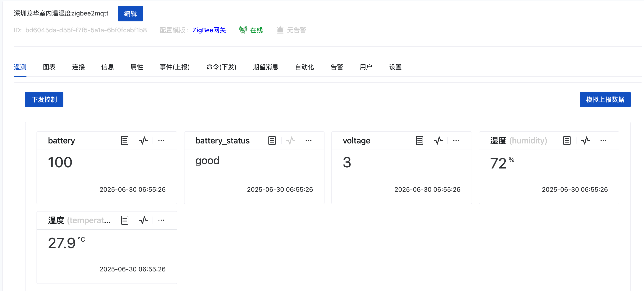
Task: Click the battery value 100
Action: 60,162
